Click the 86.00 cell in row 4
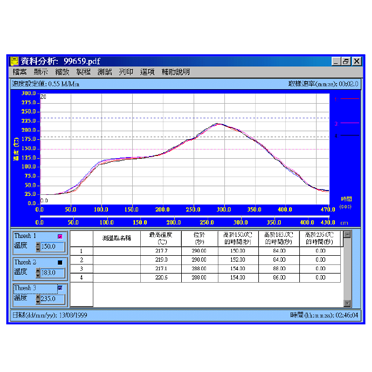This screenshot has width=372, height=372. pyautogui.click(x=279, y=278)
